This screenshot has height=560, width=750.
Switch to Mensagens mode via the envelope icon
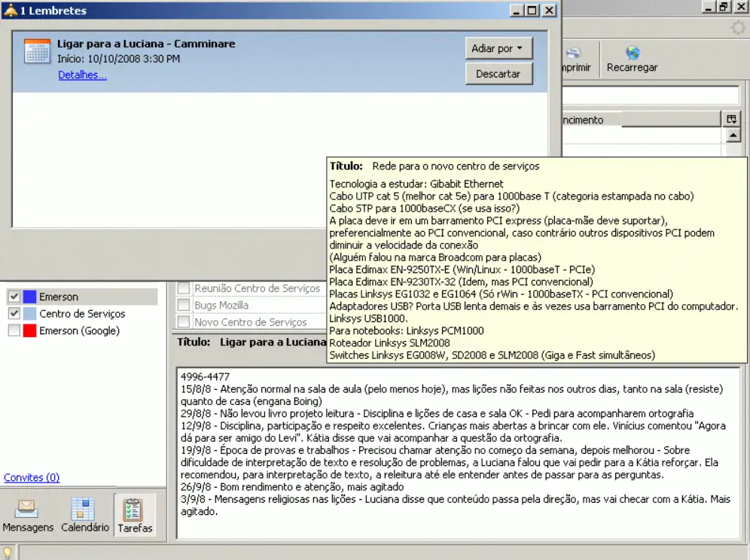(26, 509)
